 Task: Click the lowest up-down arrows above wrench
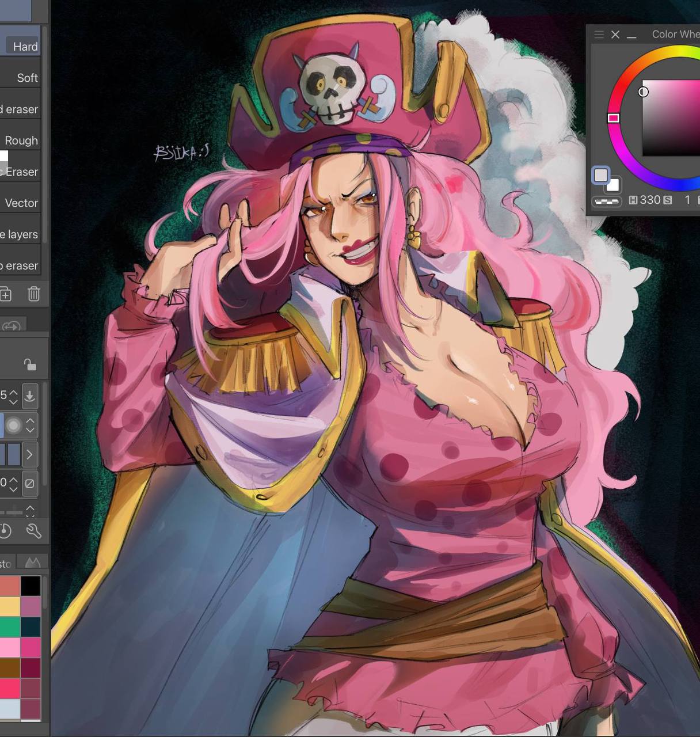point(30,511)
